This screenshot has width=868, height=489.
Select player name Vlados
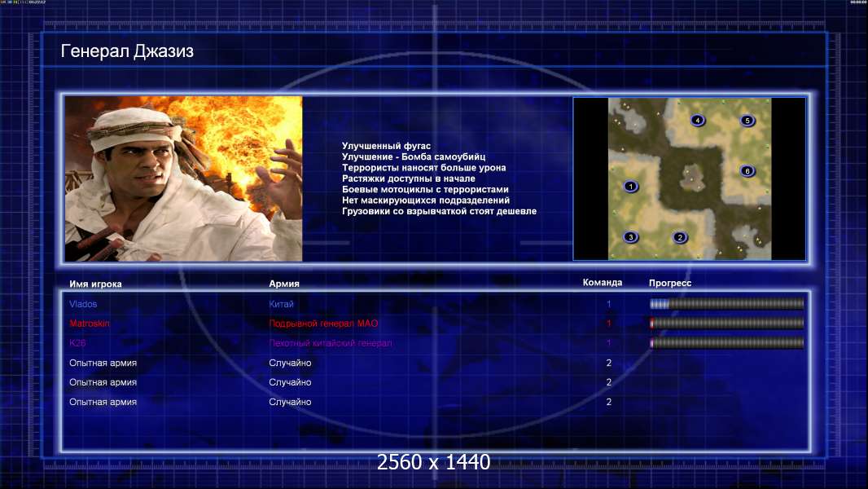(x=83, y=304)
